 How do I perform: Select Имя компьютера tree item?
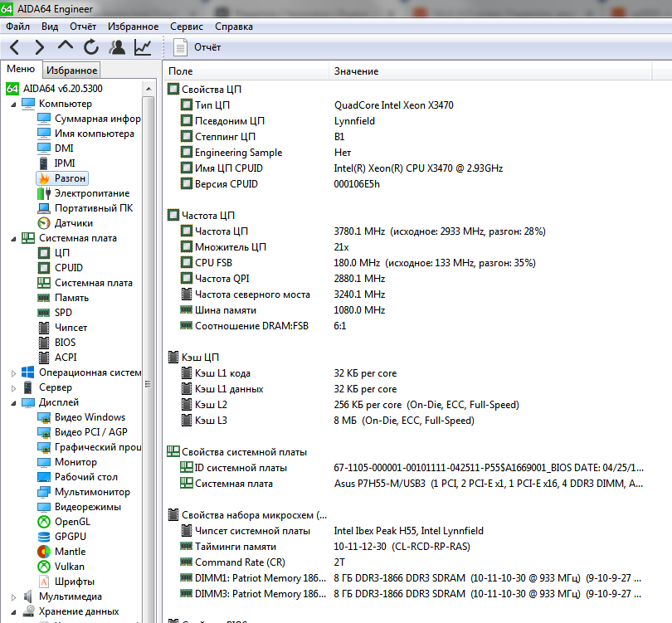pyautogui.click(x=85, y=134)
